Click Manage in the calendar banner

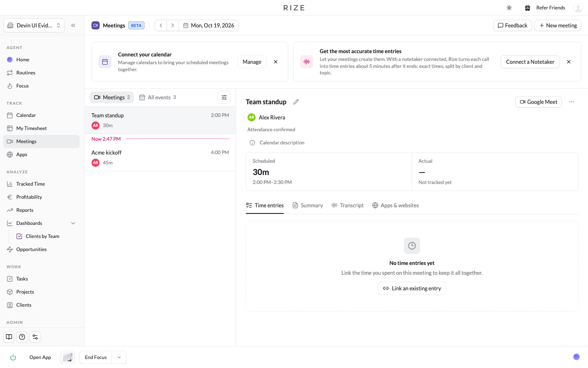click(252, 62)
